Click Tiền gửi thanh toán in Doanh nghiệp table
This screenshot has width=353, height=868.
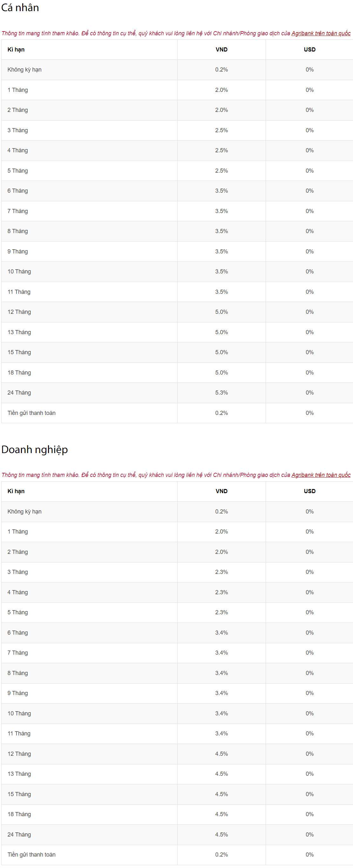point(31,854)
